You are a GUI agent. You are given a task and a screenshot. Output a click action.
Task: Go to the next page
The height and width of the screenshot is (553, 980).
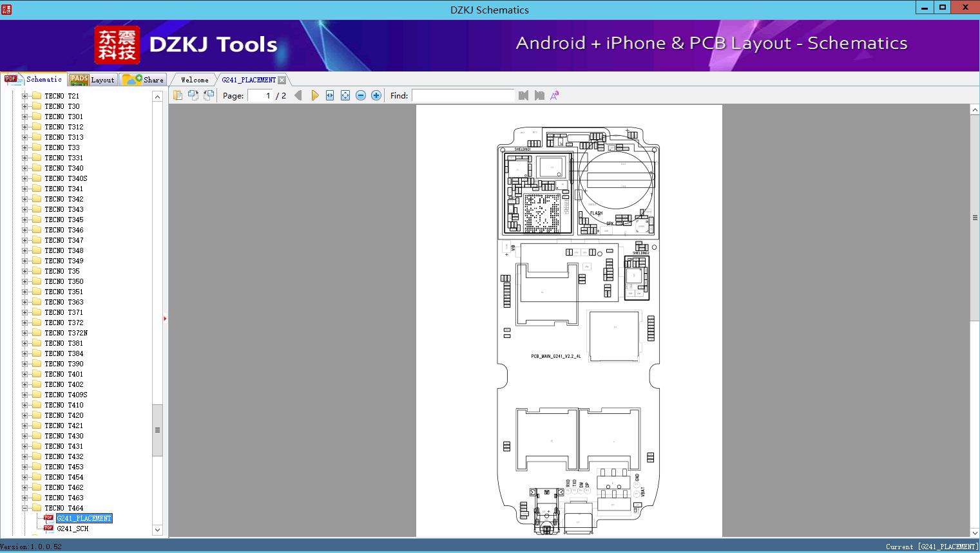pyautogui.click(x=314, y=95)
